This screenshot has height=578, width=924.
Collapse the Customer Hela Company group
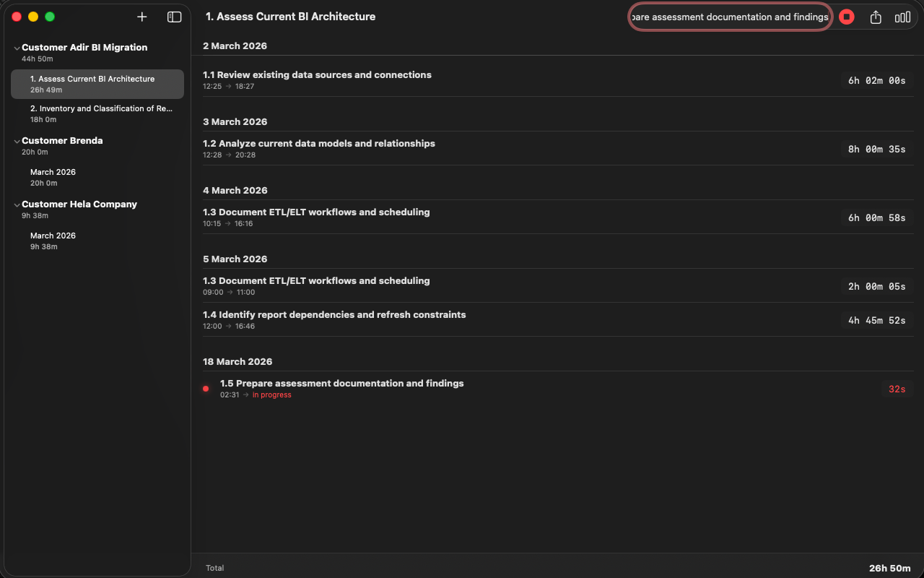coord(17,204)
